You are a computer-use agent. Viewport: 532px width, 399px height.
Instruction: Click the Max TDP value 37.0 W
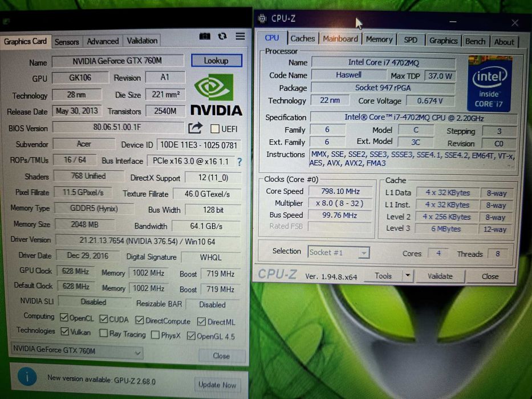440,76
